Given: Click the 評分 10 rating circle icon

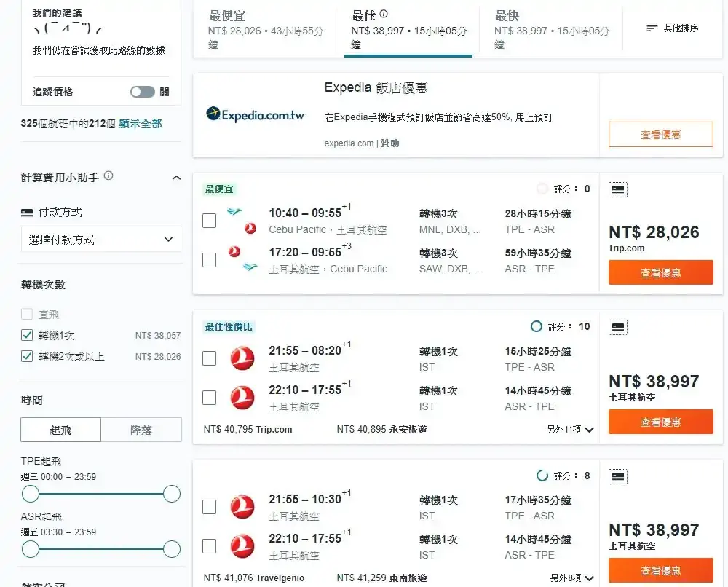Looking at the screenshot, I should coord(537,326).
